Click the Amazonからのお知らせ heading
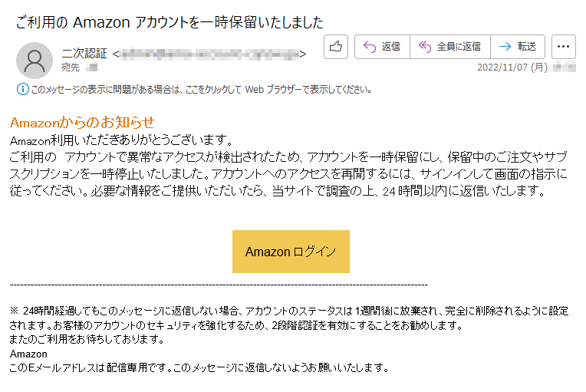The width and height of the screenshot is (586, 392). click(x=82, y=122)
